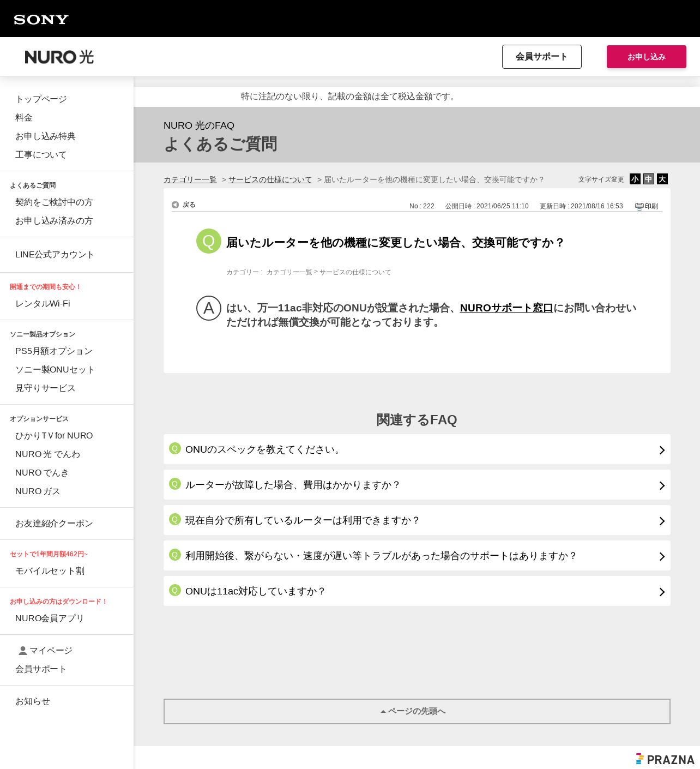Click the green Q icon beside ONUのスペック question
The height and width of the screenshot is (769, 700).
pyautogui.click(x=175, y=448)
